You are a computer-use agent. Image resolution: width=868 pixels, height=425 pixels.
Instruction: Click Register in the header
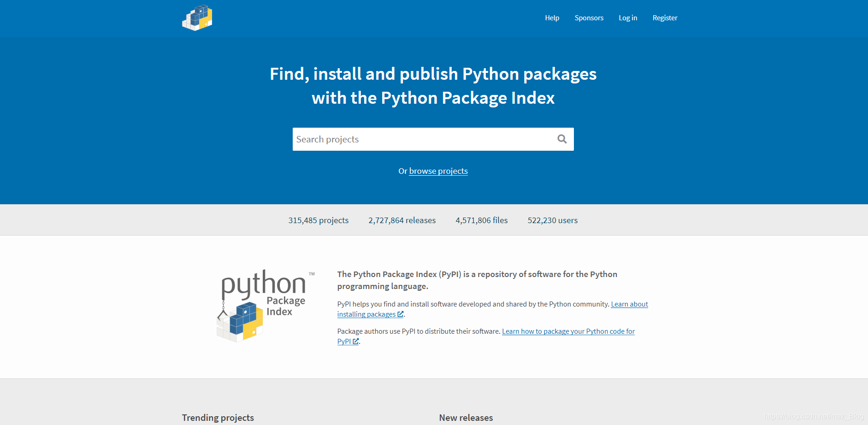pos(665,18)
